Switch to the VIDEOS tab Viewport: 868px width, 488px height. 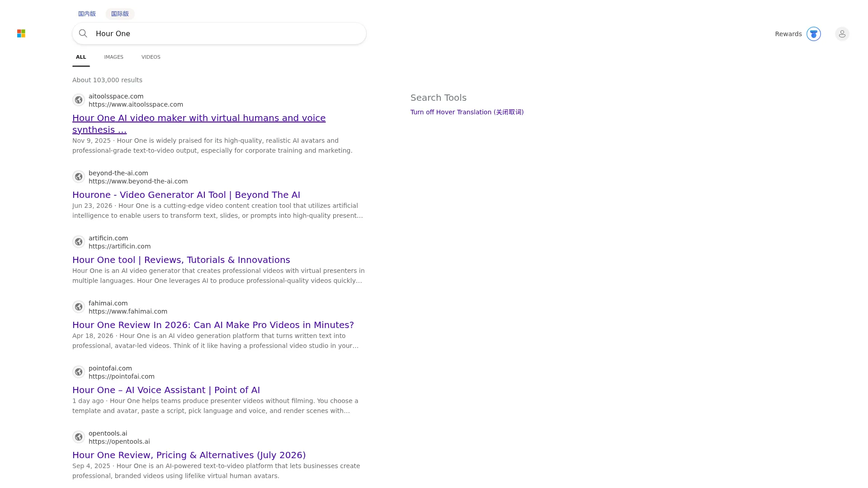click(x=151, y=57)
